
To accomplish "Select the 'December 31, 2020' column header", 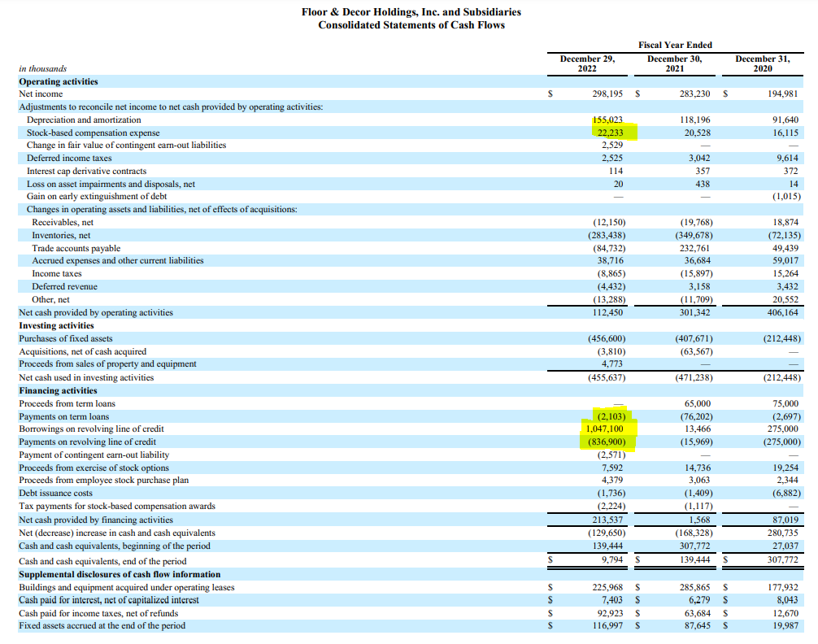I will coord(763,63).
